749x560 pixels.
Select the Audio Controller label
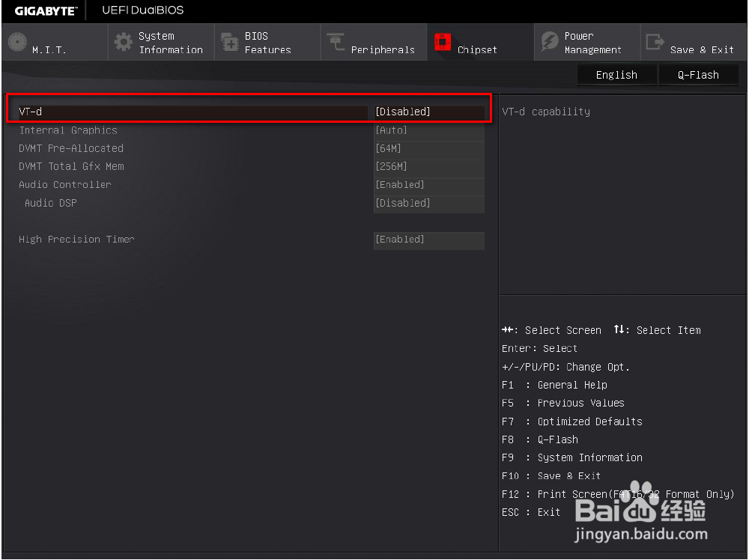point(65,185)
